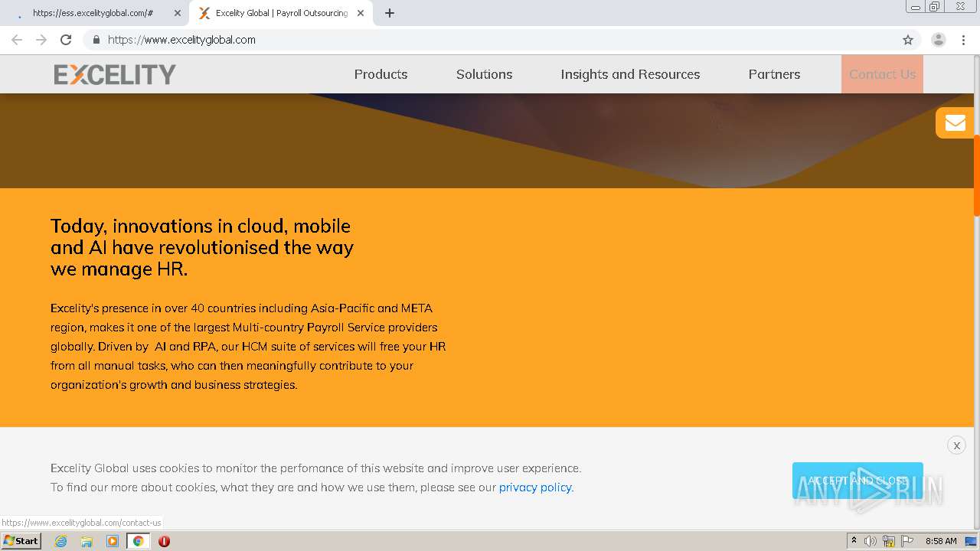Click the browser forward arrow
The width and height of the screenshot is (980, 551).
point(41,40)
